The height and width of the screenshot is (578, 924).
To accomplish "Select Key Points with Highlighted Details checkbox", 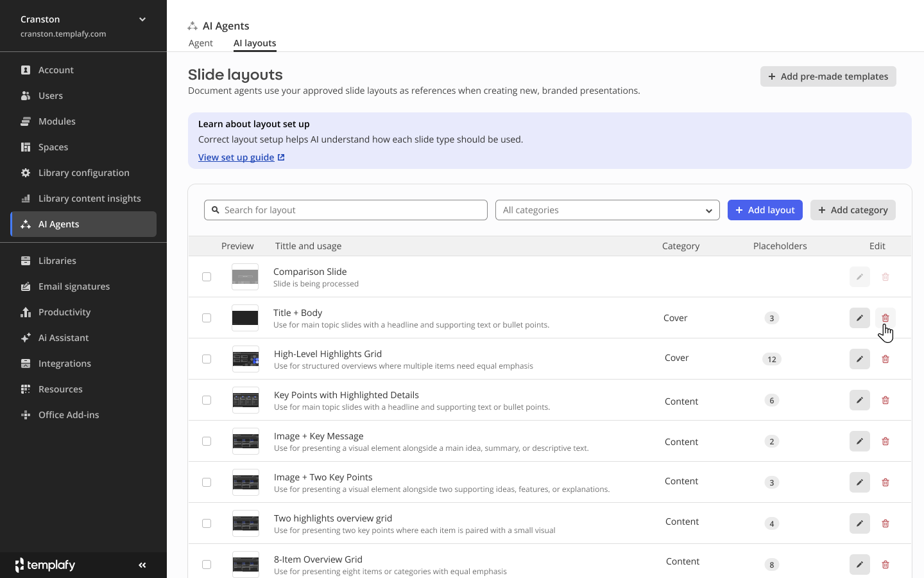I will pyautogui.click(x=207, y=400).
